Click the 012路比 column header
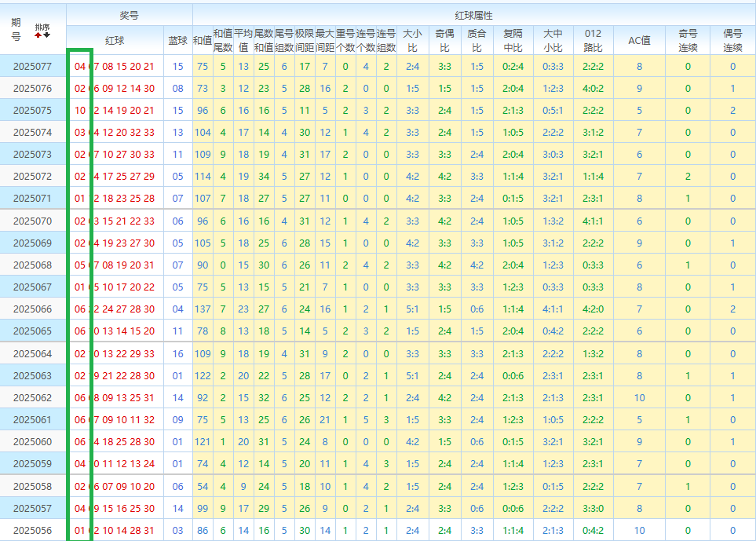756x541 pixels. pos(593,41)
